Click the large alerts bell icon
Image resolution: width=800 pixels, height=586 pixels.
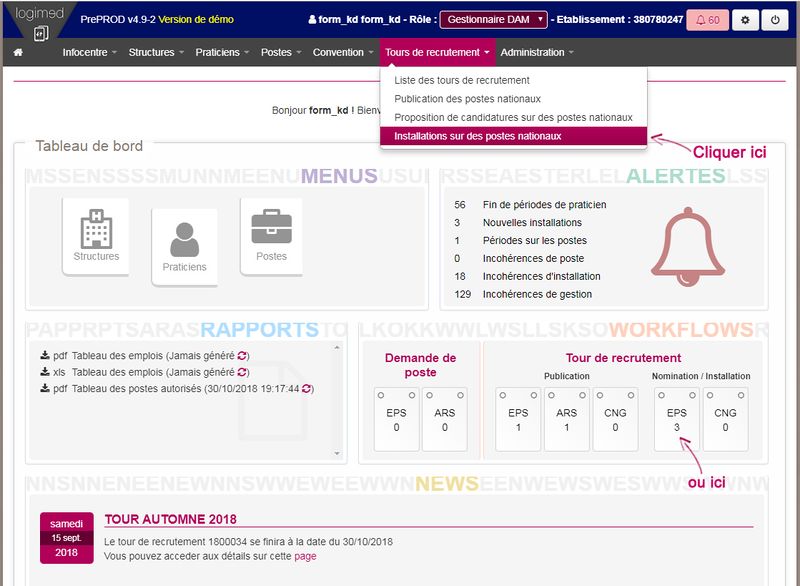click(687, 247)
